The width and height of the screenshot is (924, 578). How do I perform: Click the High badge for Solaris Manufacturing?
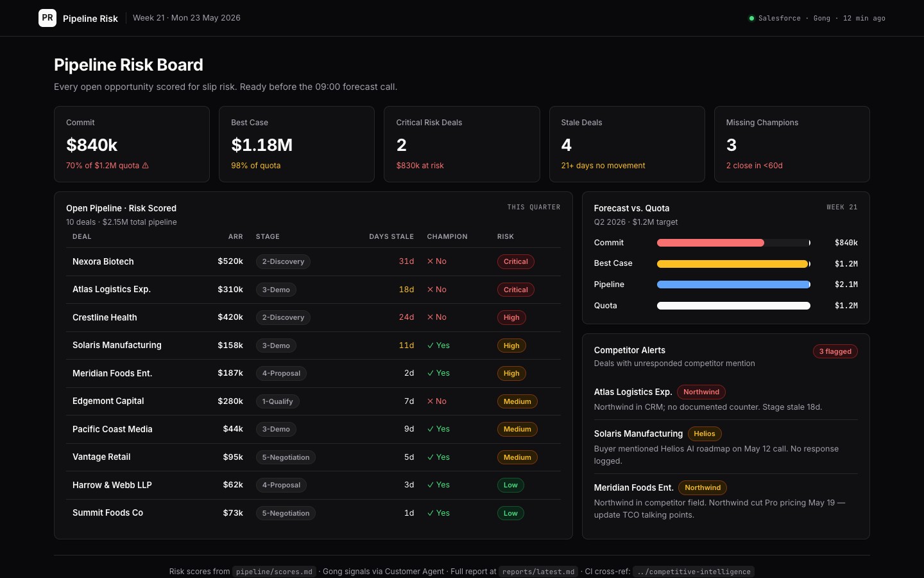511,346
